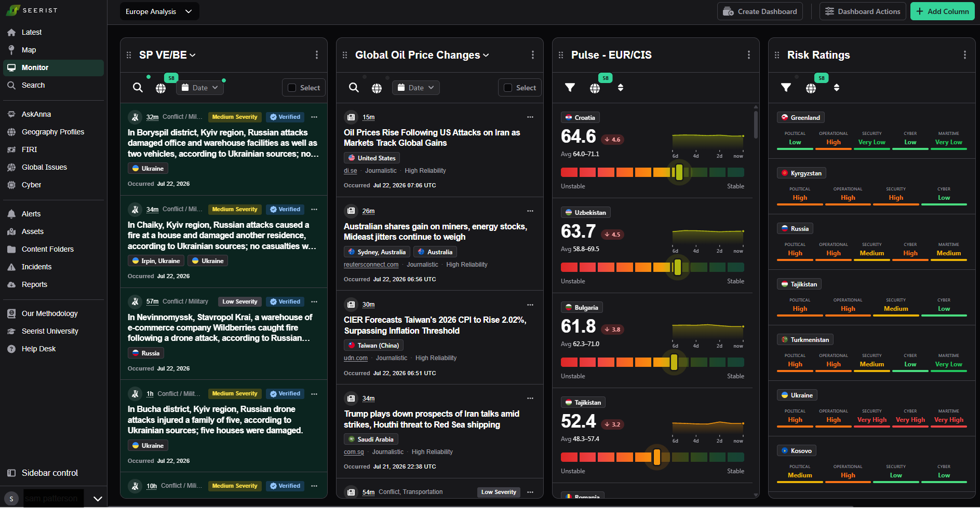Image resolution: width=980 pixels, height=508 pixels.
Task: Toggle sort order in Pulse - EUR/CIS column
Action: (x=621, y=88)
